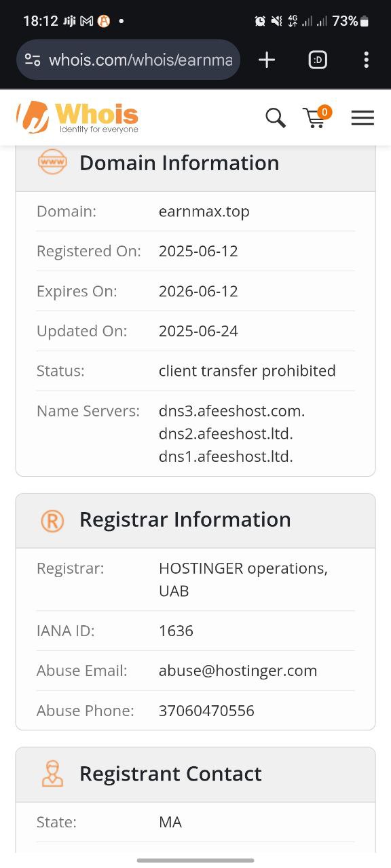Select the abuse@hostinger.com email address
Image resolution: width=391 pixels, height=868 pixels.
point(238,671)
